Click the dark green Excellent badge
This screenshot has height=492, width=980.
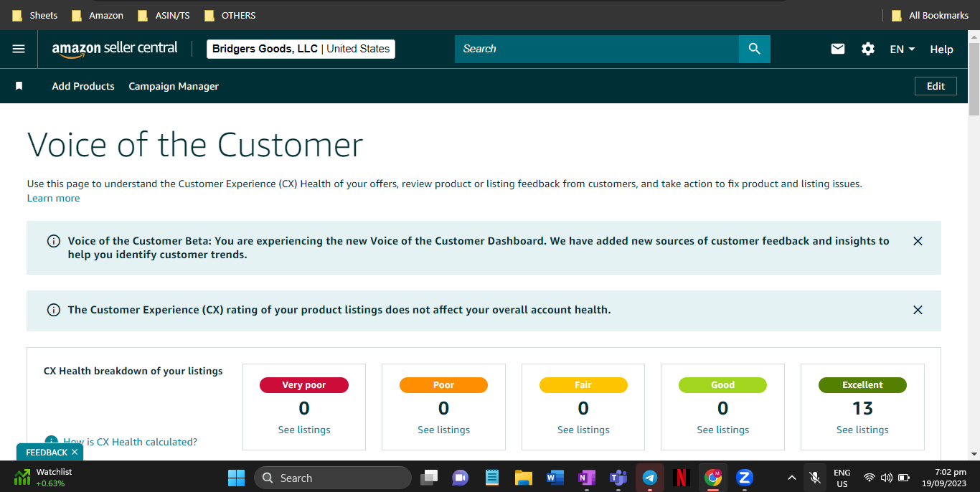[x=862, y=385]
